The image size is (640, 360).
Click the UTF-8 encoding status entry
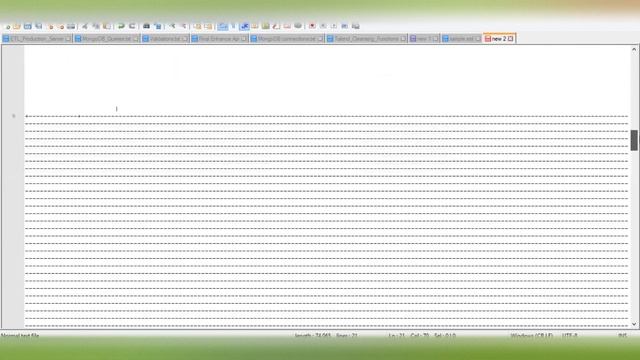[x=570, y=336]
